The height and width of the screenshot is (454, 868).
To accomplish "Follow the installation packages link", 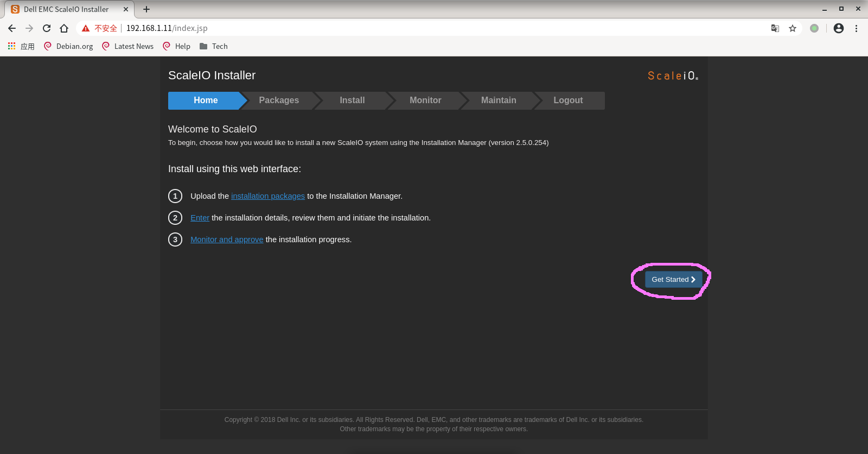I will (268, 196).
